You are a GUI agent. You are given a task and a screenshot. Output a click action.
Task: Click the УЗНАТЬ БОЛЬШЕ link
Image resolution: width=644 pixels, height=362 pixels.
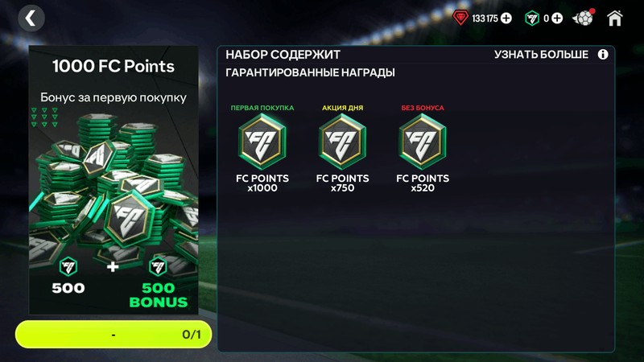541,55
